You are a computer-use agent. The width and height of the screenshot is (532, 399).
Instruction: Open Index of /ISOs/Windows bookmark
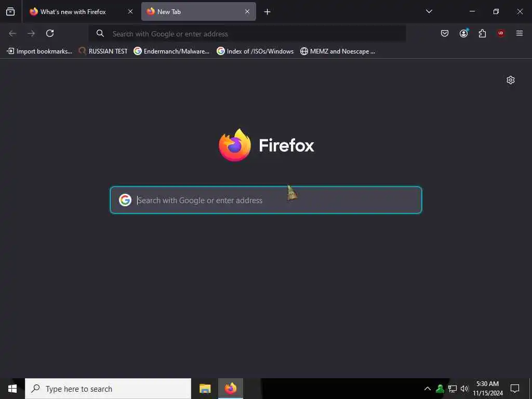pos(255,51)
